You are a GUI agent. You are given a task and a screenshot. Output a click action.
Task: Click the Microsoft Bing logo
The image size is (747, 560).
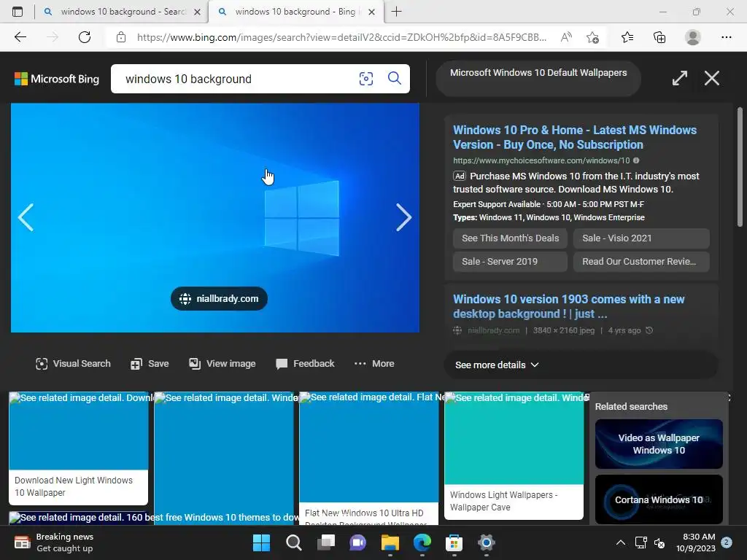click(57, 79)
